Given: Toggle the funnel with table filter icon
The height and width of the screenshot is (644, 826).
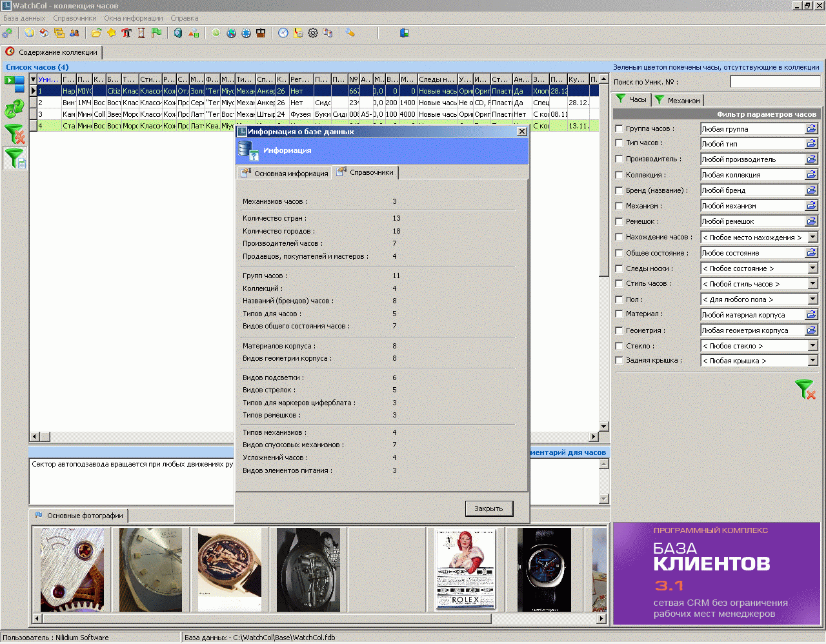Looking at the screenshot, I should (x=14, y=158).
